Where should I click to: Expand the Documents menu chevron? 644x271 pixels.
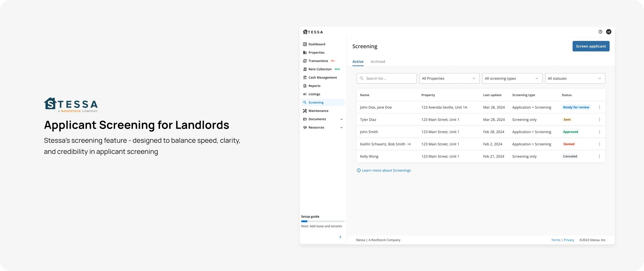click(x=341, y=119)
